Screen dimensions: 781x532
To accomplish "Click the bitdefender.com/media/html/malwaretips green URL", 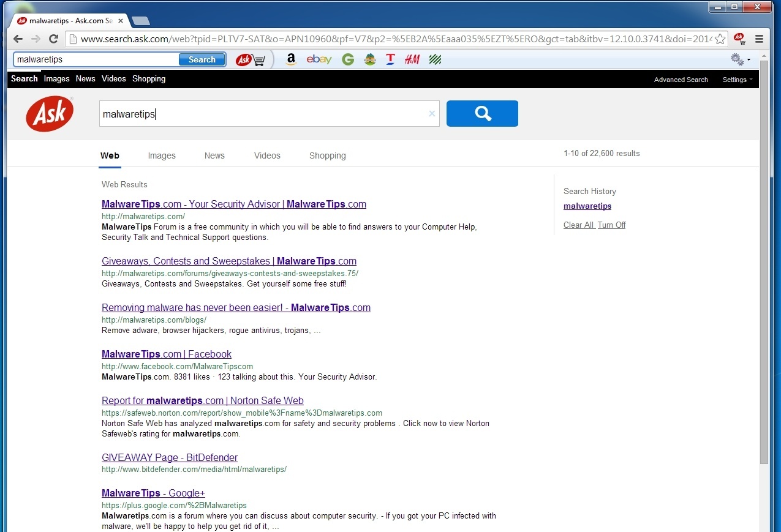I will point(194,470).
